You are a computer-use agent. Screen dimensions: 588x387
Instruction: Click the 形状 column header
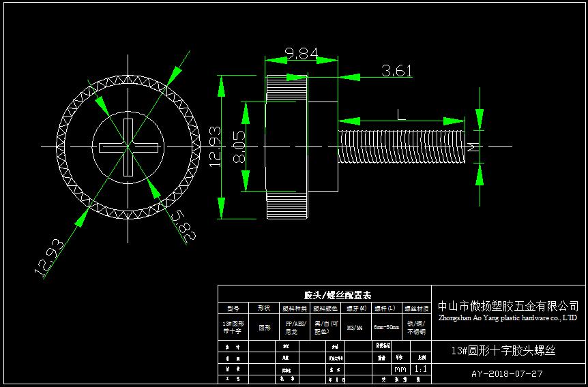coord(265,309)
